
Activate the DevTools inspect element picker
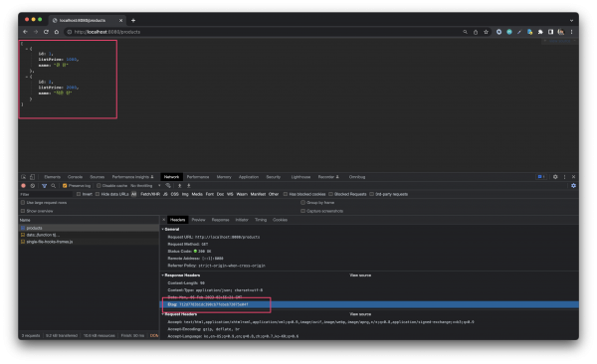(24, 177)
